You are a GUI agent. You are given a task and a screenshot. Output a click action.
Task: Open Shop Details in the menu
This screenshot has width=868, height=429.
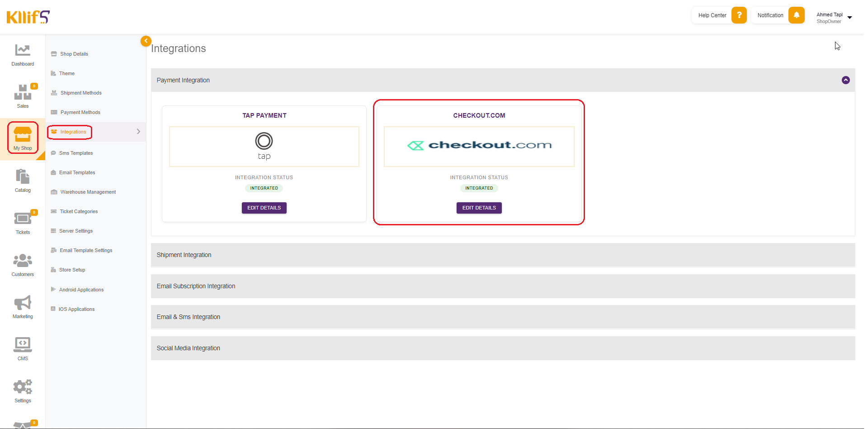tap(74, 54)
